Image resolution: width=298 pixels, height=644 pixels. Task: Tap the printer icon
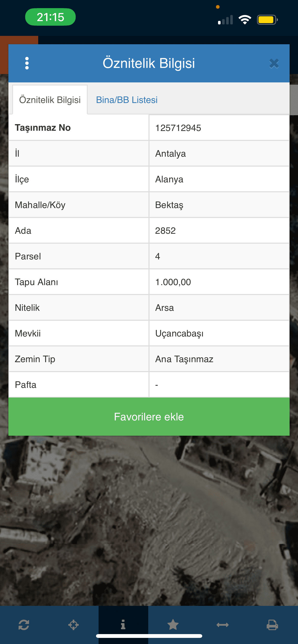coord(272,625)
